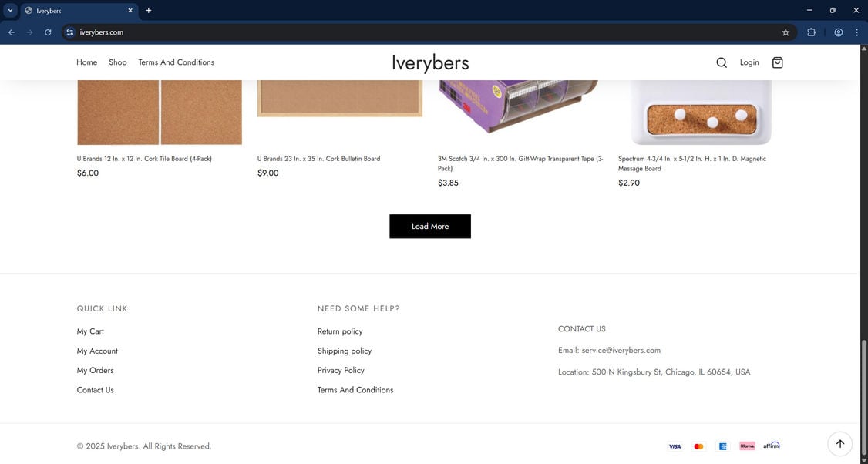Click the Mastercard payment icon
The width and height of the screenshot is (868, 464).
pyautogui.click(x=698, y=446)
